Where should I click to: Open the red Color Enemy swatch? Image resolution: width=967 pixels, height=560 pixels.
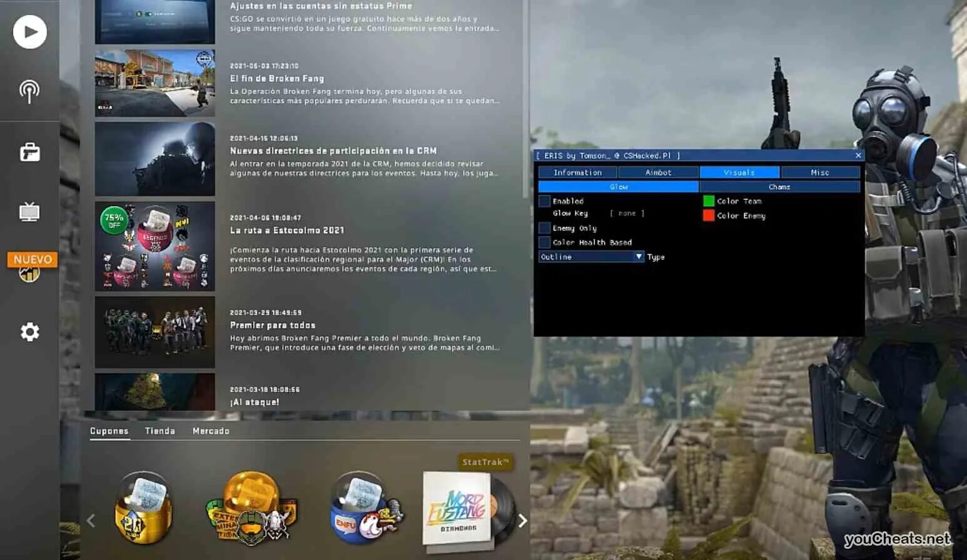[709, 216]
